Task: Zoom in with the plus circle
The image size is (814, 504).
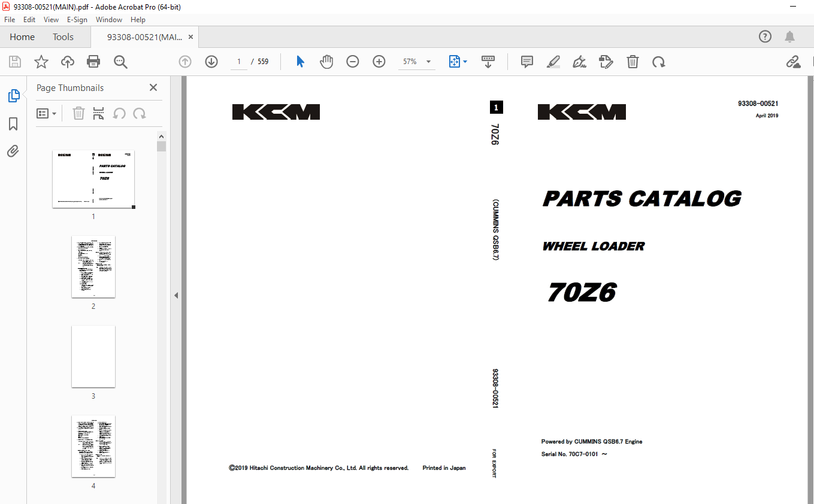Action: [x=379, y=62]
